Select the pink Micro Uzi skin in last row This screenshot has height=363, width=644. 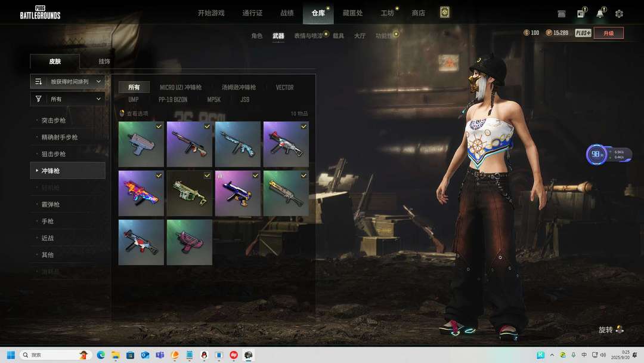[x=190, y=242]
